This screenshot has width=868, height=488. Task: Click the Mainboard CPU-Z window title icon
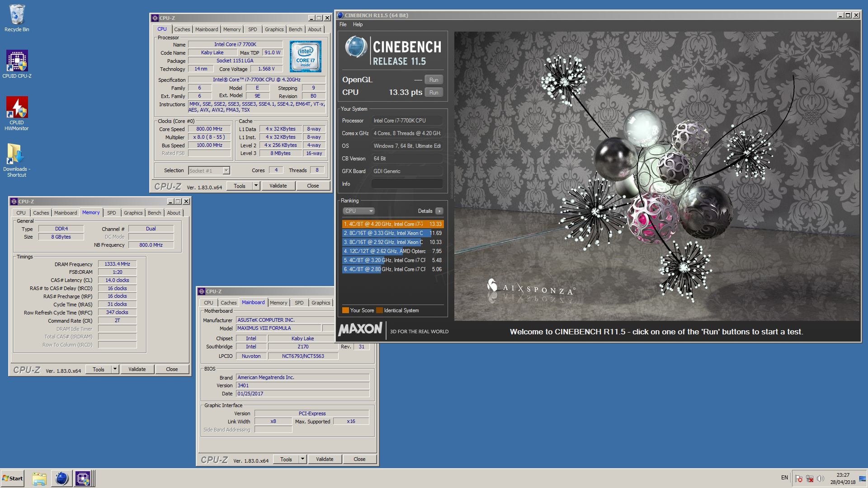click(x=202, y=291)
